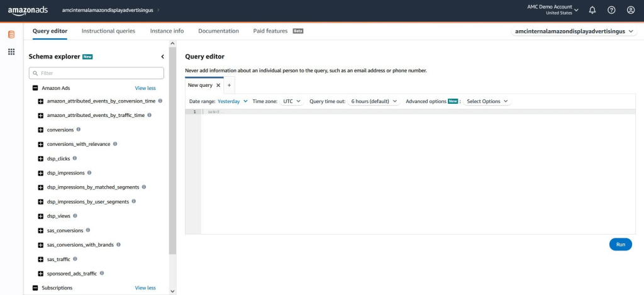
Task: Click the schema Filter search field
Action: pos(96,74)
